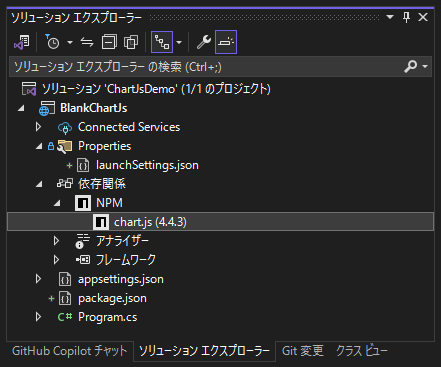The height and width of the screenshot is (367, 441).
Task: Collapse the Properties folder
Action: tap(39, 146)
